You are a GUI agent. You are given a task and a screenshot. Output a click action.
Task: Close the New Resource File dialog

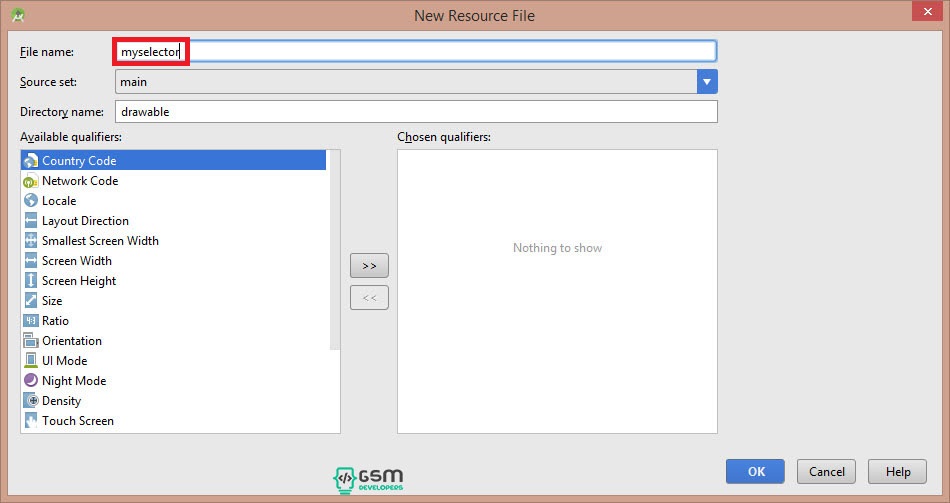tap(928, 11)
